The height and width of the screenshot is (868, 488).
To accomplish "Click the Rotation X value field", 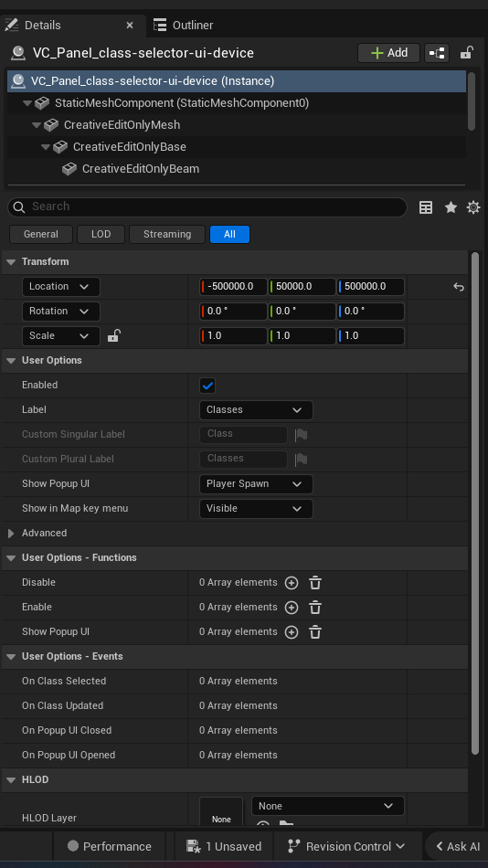I will 233,311.
